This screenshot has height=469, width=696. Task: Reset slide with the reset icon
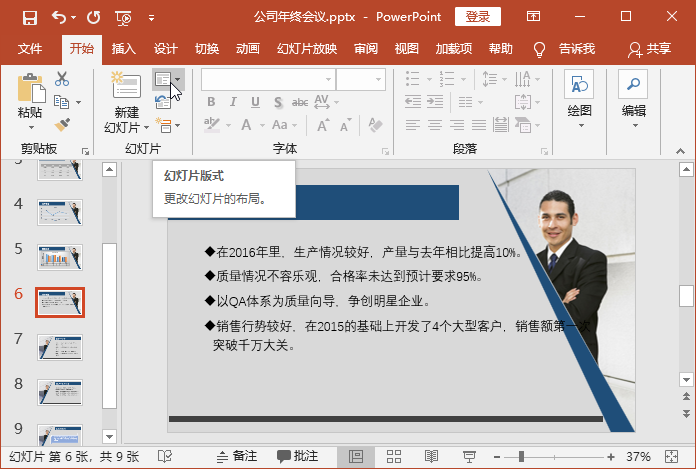pos(162,102)
